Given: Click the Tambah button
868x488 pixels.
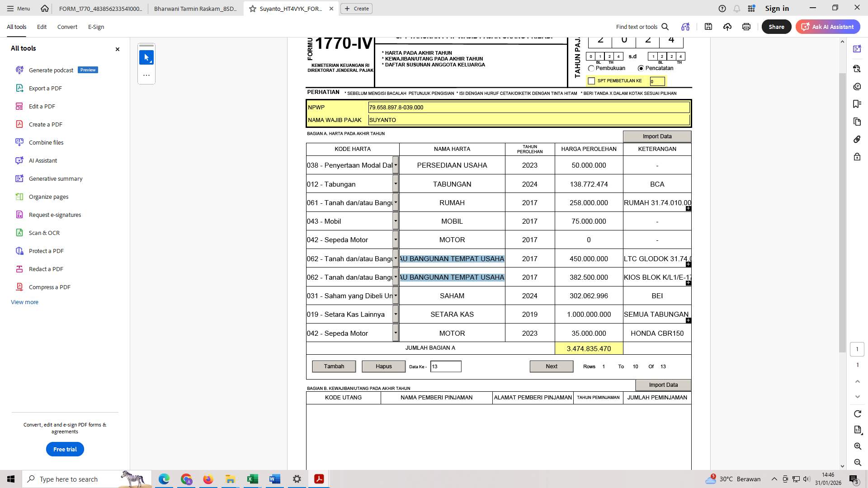Looking at the screenshot, I should (x=334, y=366).
